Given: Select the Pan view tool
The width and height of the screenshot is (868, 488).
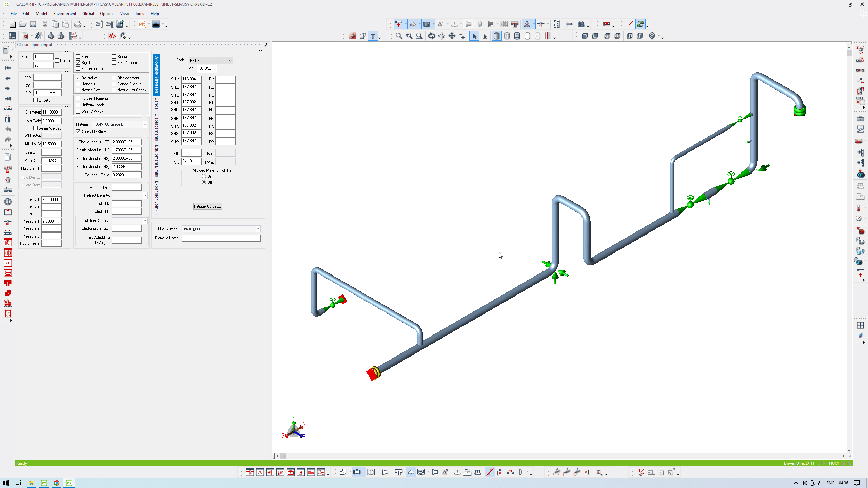Looking at the screenshot, I should coord(452,36).
